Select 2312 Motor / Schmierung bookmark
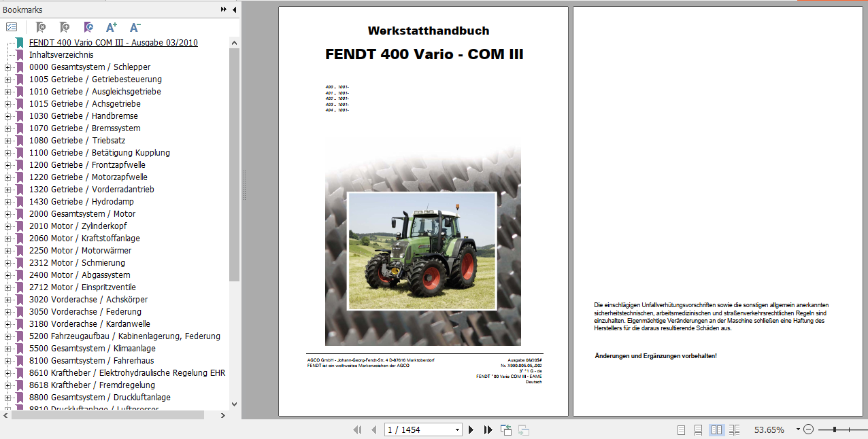This screenshot has width=868, height=439. tap(77, 262)
